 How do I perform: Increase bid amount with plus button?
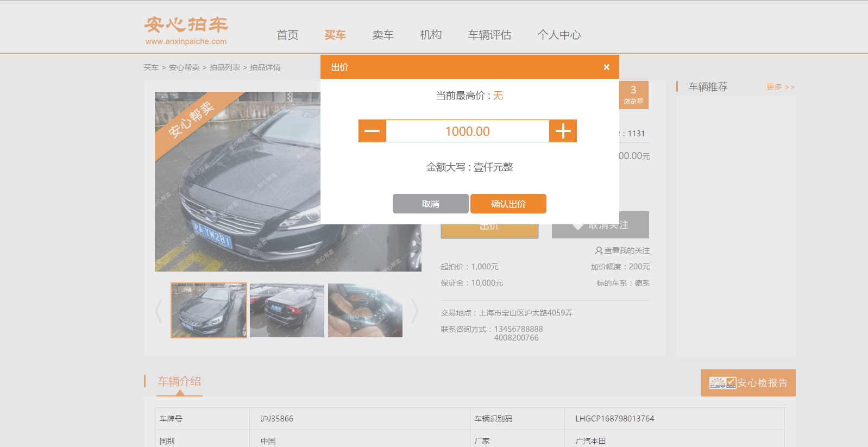tap(563, 131)
